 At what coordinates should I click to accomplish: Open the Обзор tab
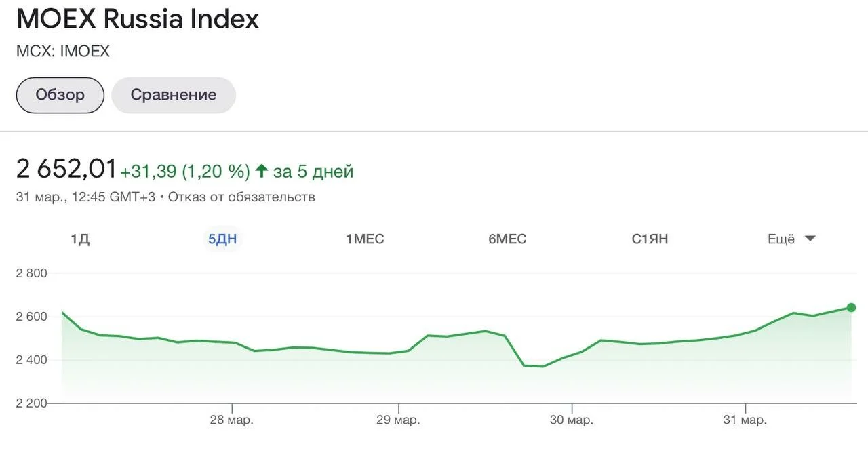click(x=60, y=95)
